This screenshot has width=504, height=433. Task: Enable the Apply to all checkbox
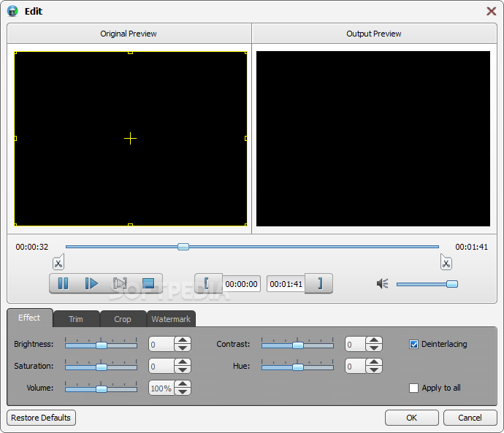click(x=413, y=388)
